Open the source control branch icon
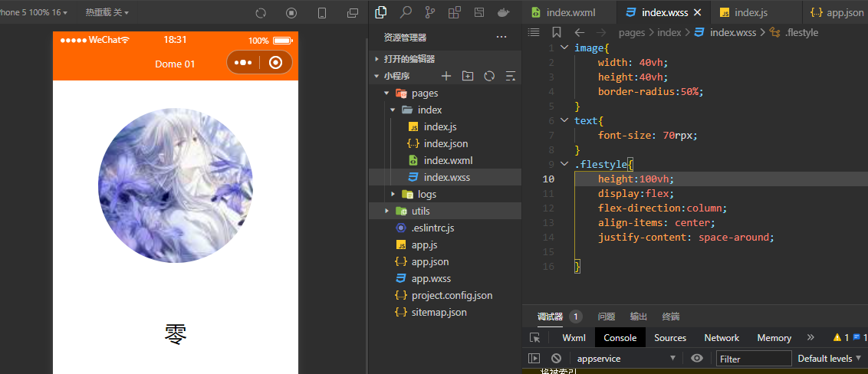Screen dimensions: 868x374 click(430, 12)
